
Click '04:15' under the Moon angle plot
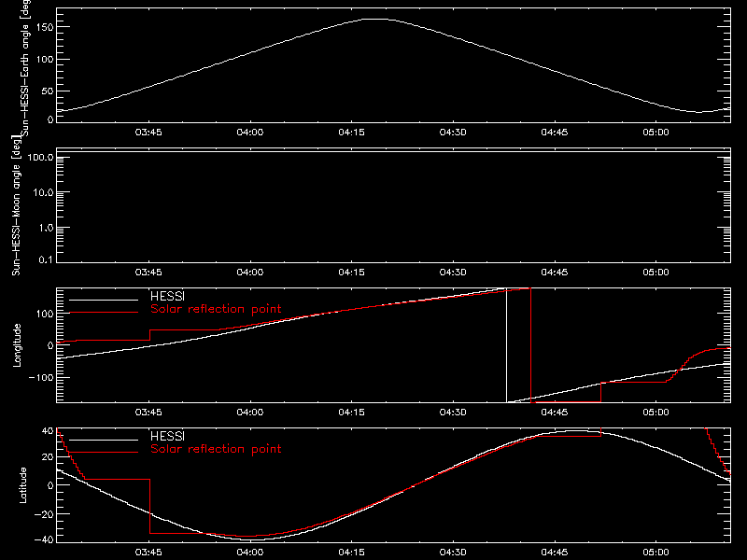click(x=352, y=273)
